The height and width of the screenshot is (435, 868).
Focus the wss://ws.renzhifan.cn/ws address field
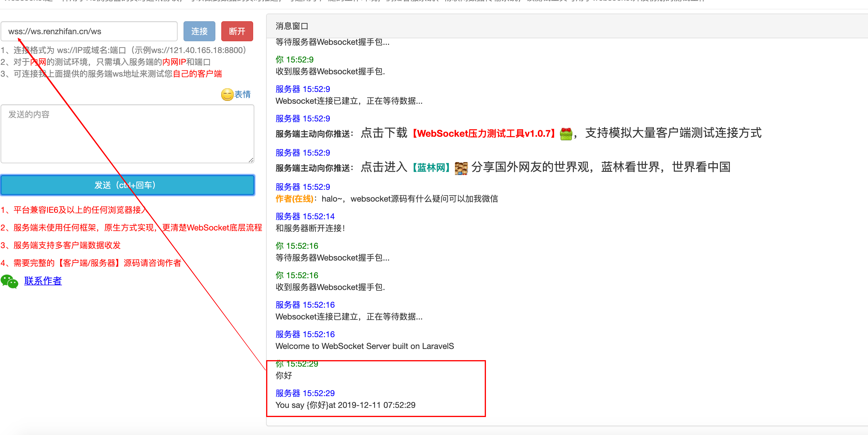pos(89,31)
